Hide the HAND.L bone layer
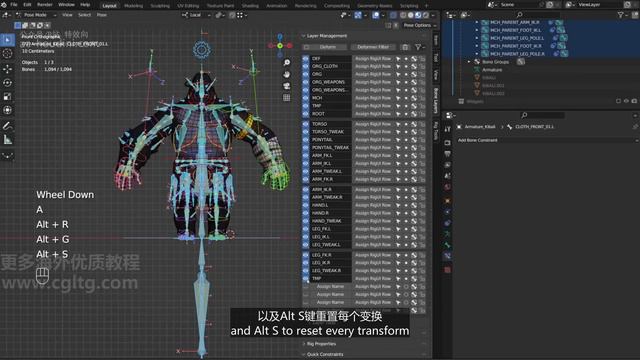The width and height of the screenshot is (640, 360). 306,205
